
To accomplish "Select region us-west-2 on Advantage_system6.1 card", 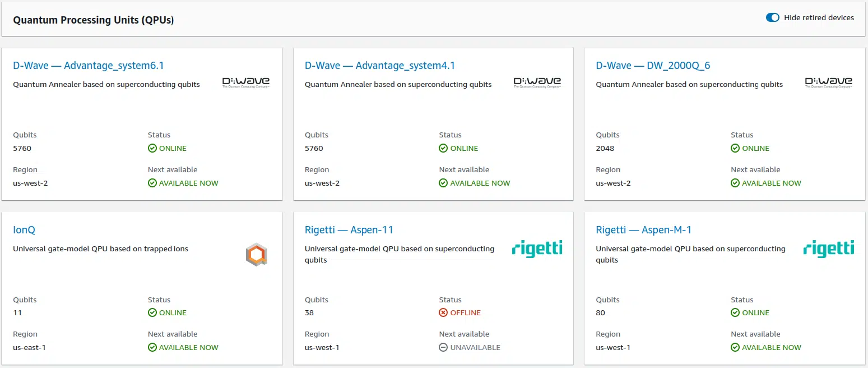I will pos(30,183).
